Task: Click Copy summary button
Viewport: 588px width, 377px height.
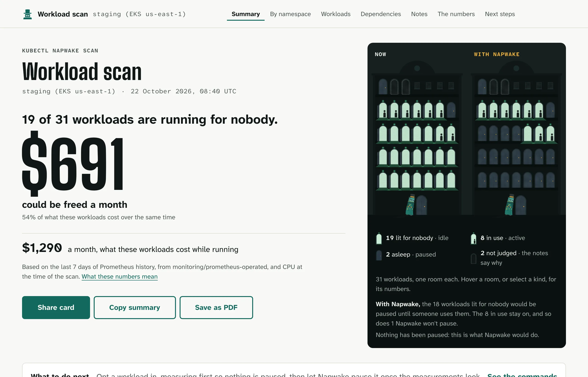Action: (135, 308)
